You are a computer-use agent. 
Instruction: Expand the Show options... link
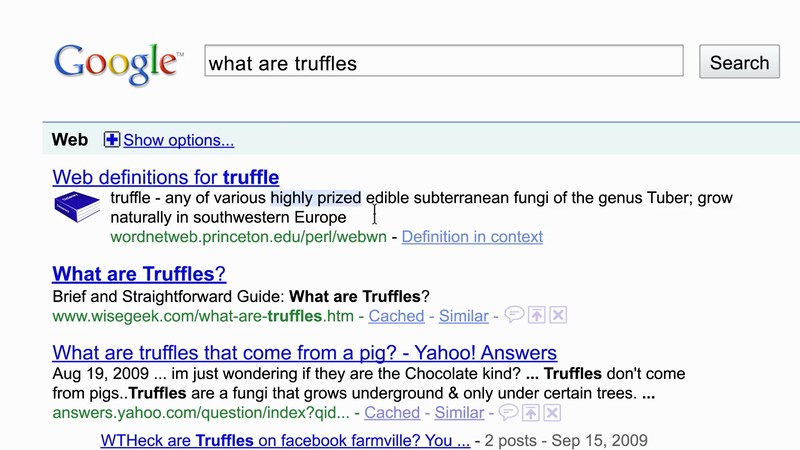(x=178, y=141)
